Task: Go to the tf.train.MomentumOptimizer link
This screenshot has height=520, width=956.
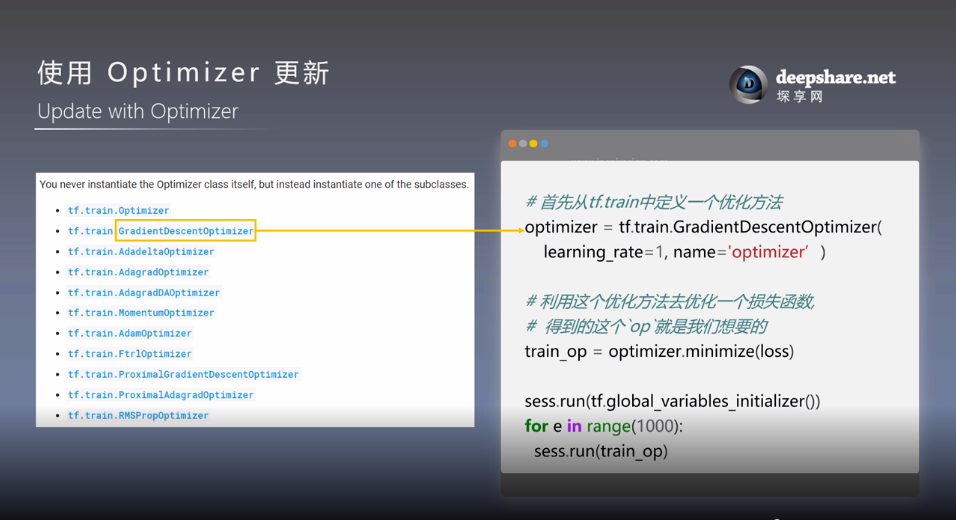Action: [x=141, y=313]
